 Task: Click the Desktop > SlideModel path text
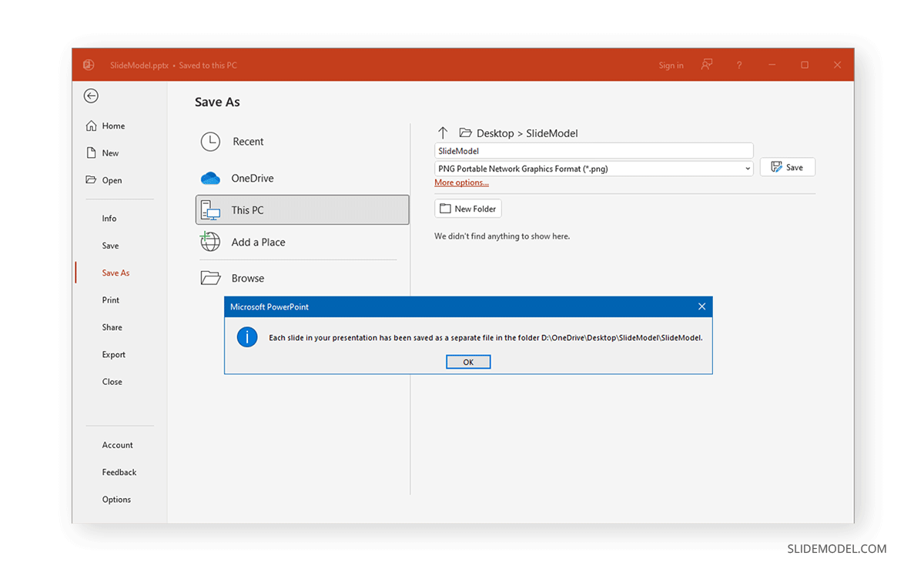[527, 133]
